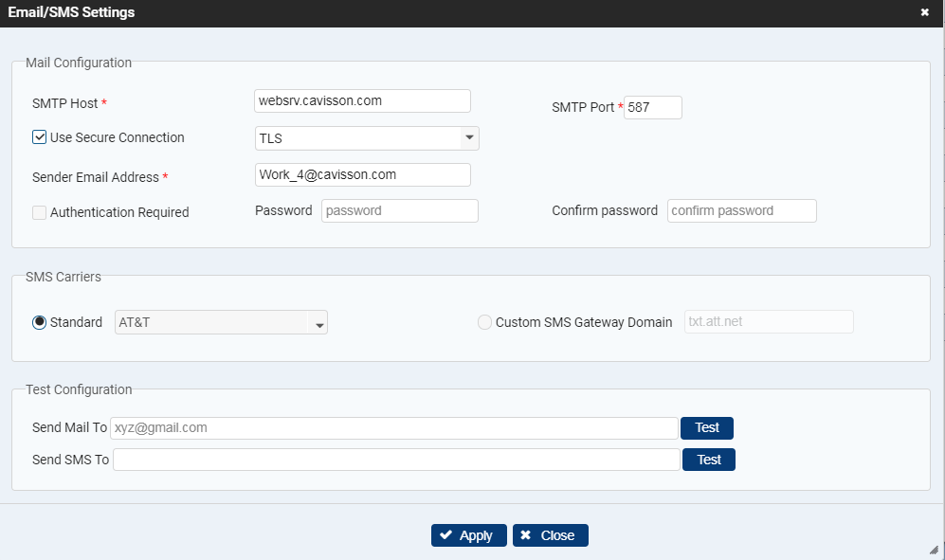
Task: Choose Custom SMS Gateway Domain option
Action: 484,322
